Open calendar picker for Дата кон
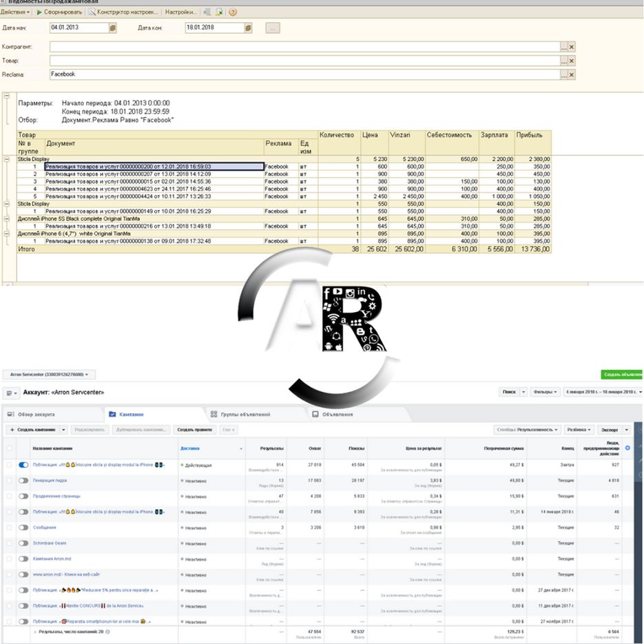Image resolution: width=644 pixels, height=644 pixels. pyautogui.click(x=248, y=28)
